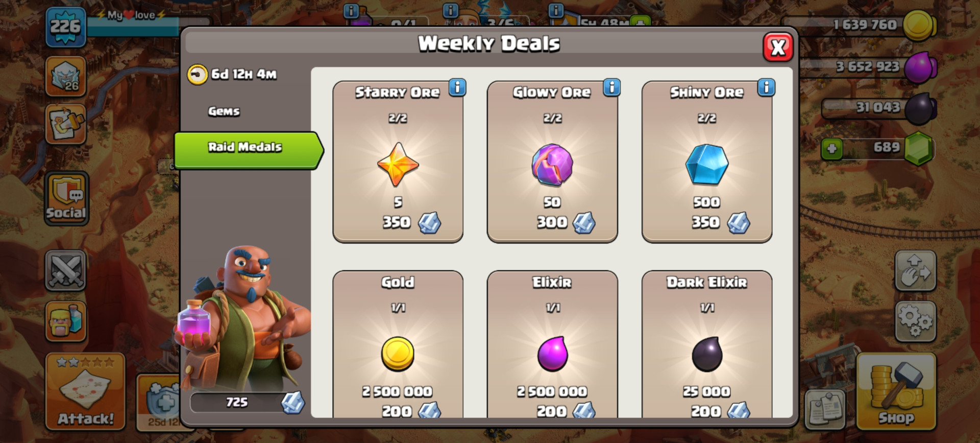Open Starry Ore info icon
The height and width of the screenshot is (443, 980).
[x=457, y=87]
